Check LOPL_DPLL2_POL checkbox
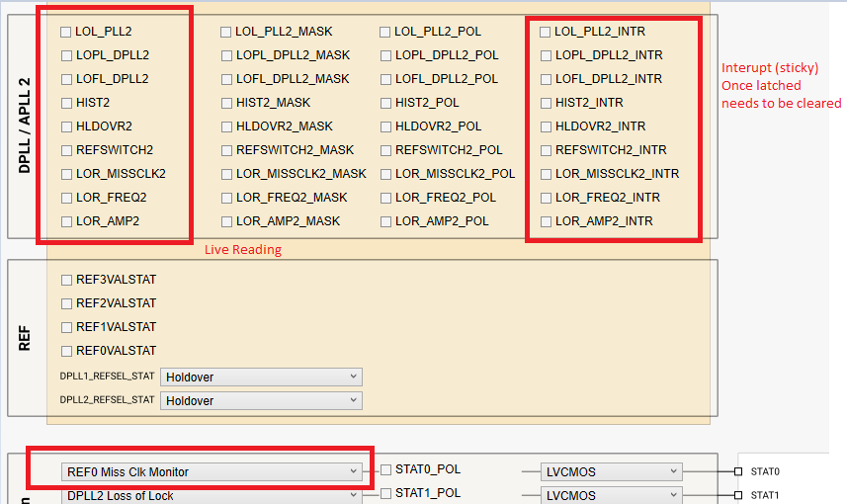847x504 pixels. pyautogui.click(x=385, y=55)
